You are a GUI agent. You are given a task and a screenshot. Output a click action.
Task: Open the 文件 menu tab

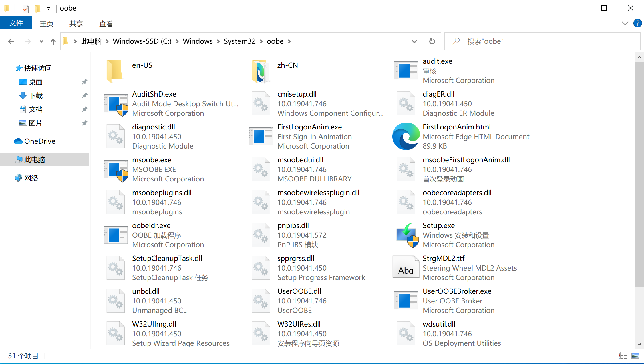[x=16, y=23]
